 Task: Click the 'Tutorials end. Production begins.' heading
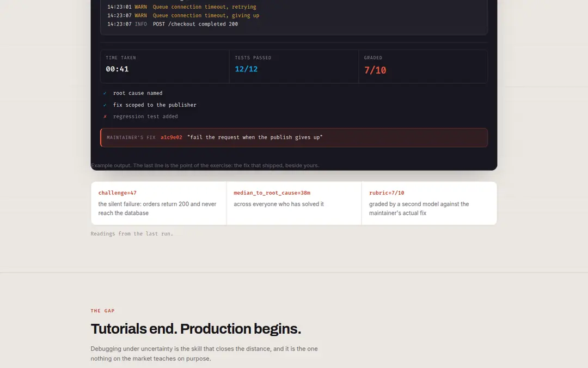[x=196, y=329]
